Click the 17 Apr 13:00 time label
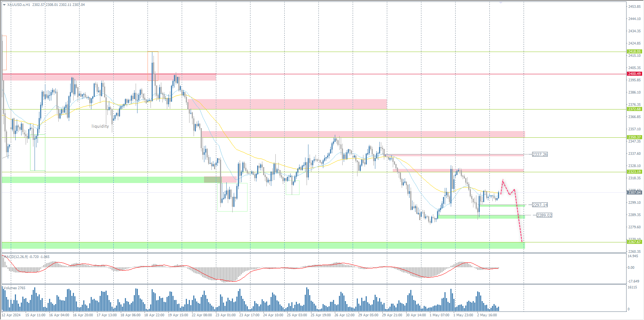The height and width of the screenshot is (320, 644). tap(107, 315)
